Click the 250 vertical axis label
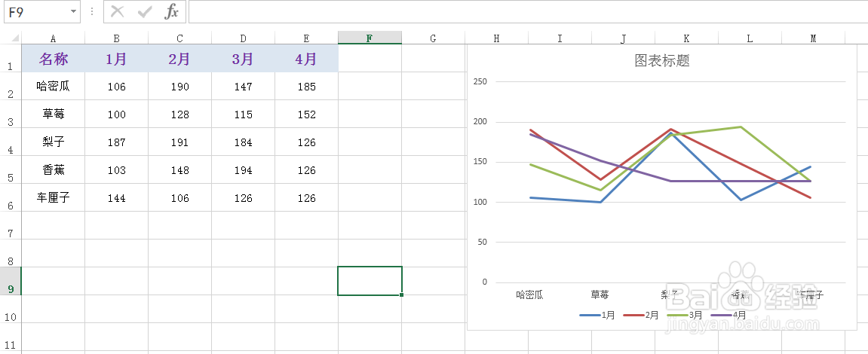Image resolution: width=868 pixels, height=354 pixels. point(480,81)
